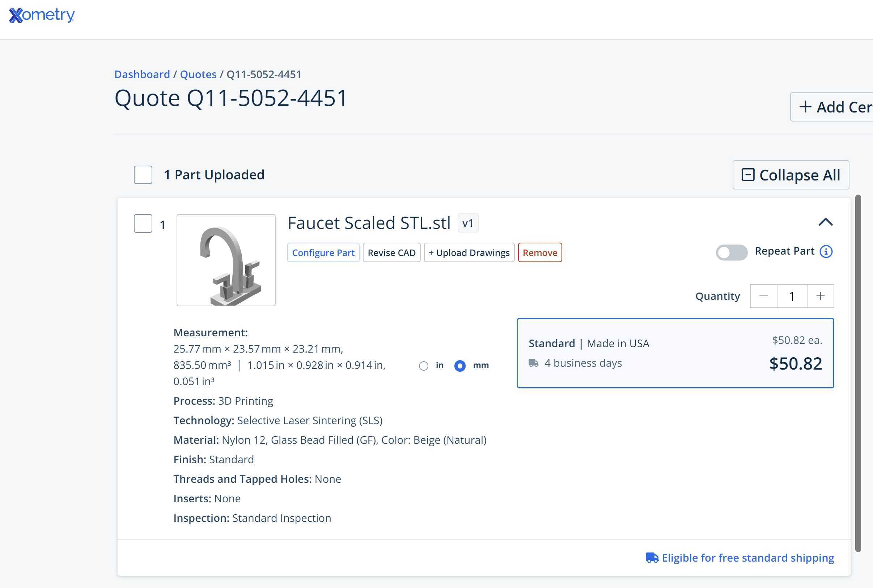Open the Repeat Part info icon
This screenshot has height=588, width=873.
click(x=826, y=252)
